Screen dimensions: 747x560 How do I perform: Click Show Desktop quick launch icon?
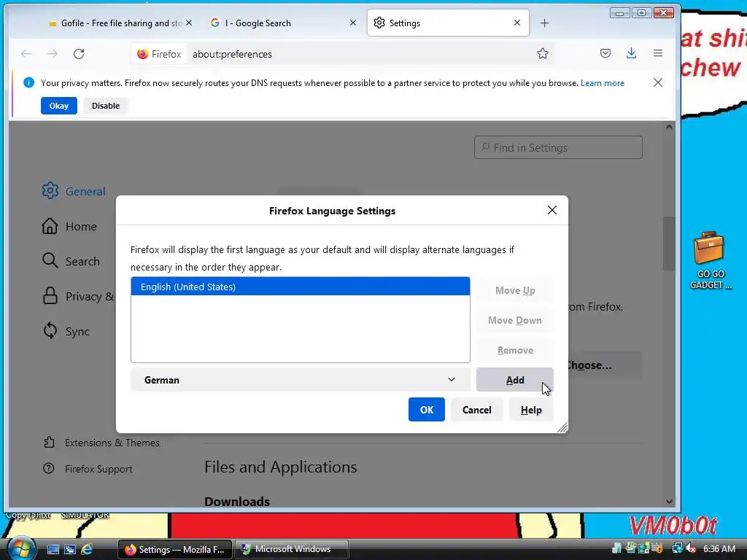[x=53, y=549]
